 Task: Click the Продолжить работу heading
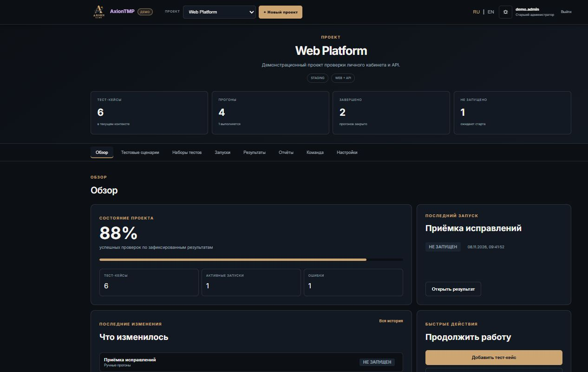point(468,337)
